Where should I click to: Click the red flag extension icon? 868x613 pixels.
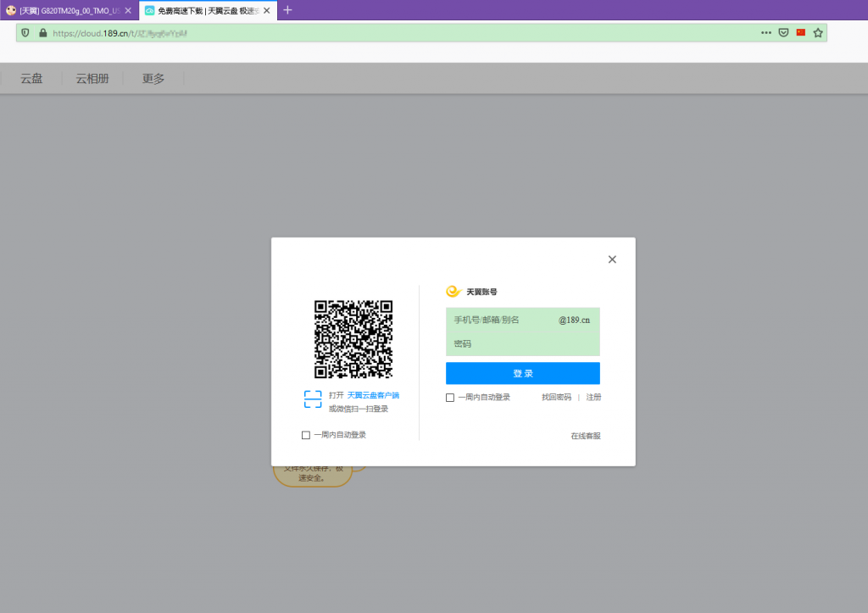801,33
